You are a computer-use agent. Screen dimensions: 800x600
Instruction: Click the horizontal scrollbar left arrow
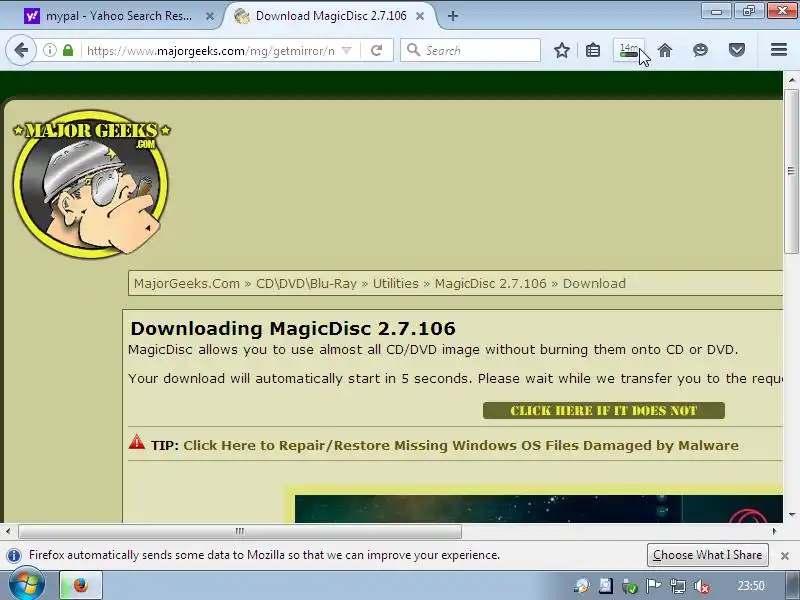8,531
